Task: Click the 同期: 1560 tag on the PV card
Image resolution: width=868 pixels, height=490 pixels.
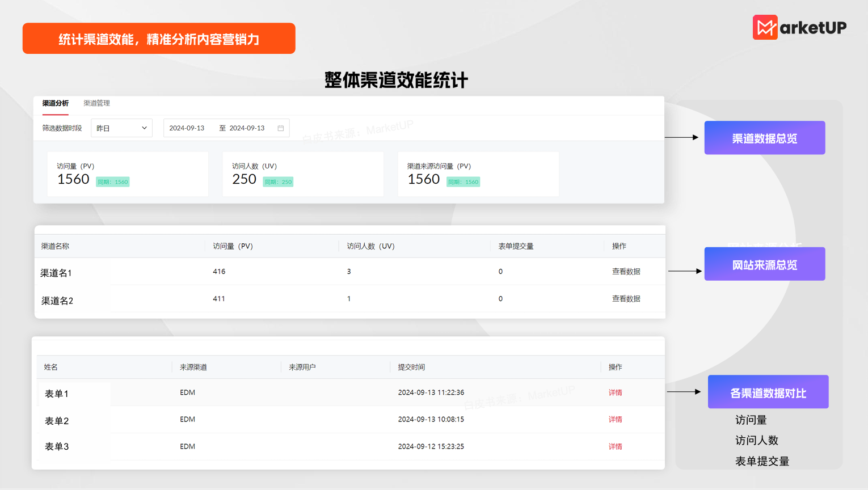Action: pyautogui.click(x=113, y=181)
